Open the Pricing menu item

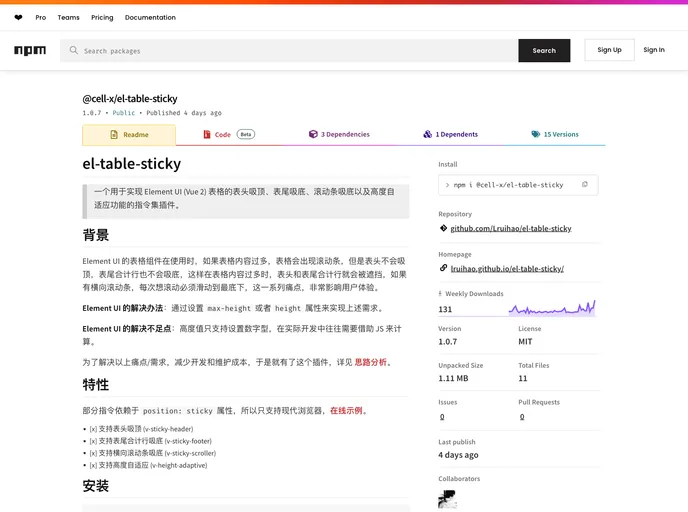[102, 18]
